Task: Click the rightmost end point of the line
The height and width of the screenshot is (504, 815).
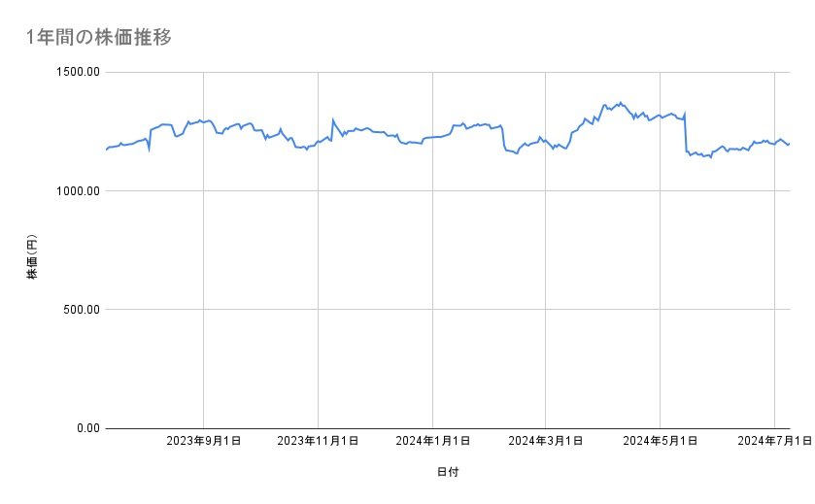Action: click(789, 145)
